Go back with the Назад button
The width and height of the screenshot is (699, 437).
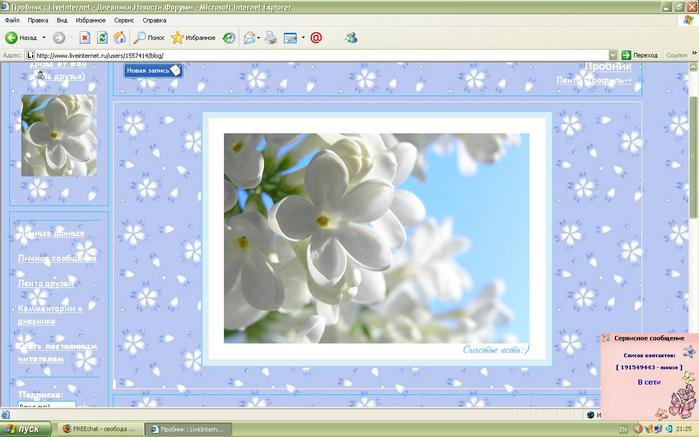click(21, 38)
